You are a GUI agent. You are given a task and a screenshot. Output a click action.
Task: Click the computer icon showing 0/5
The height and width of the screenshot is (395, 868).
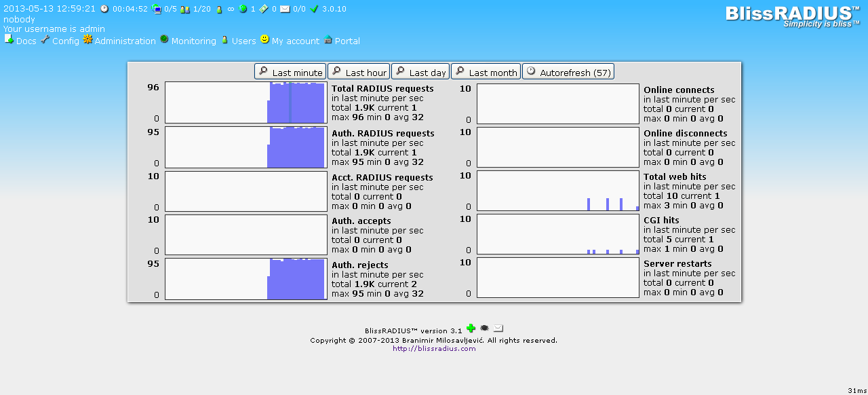157,9
